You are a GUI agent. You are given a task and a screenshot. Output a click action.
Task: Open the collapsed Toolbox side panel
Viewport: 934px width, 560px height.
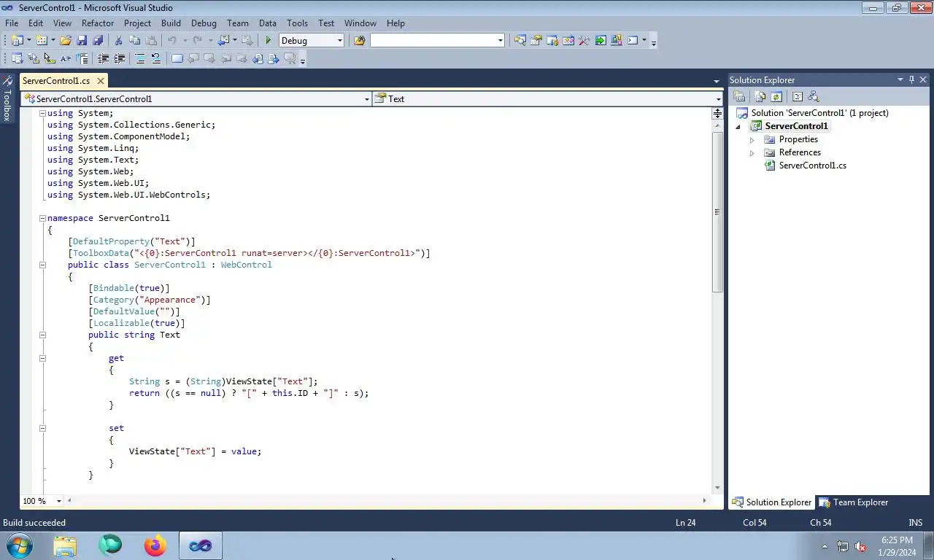tap(7, 98)
